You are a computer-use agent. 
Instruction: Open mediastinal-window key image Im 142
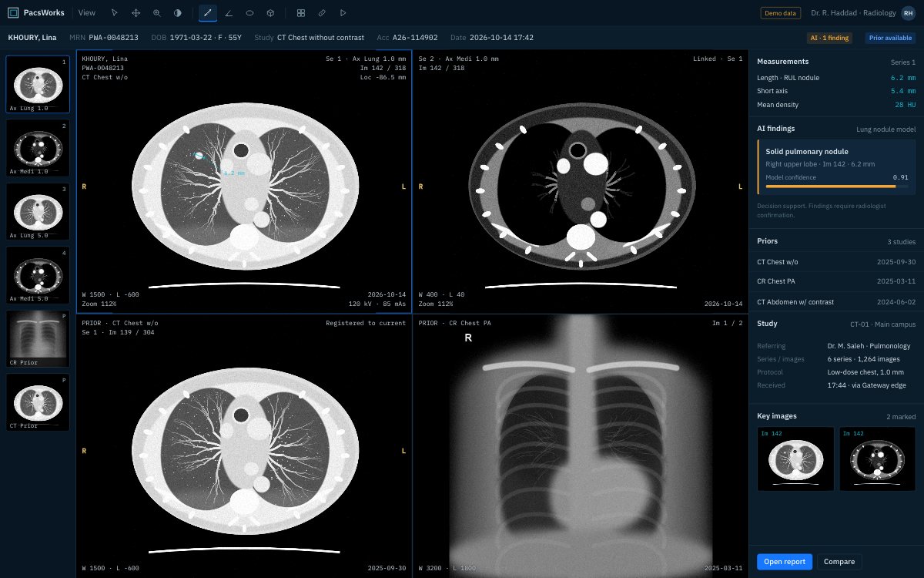pos(877,459)
